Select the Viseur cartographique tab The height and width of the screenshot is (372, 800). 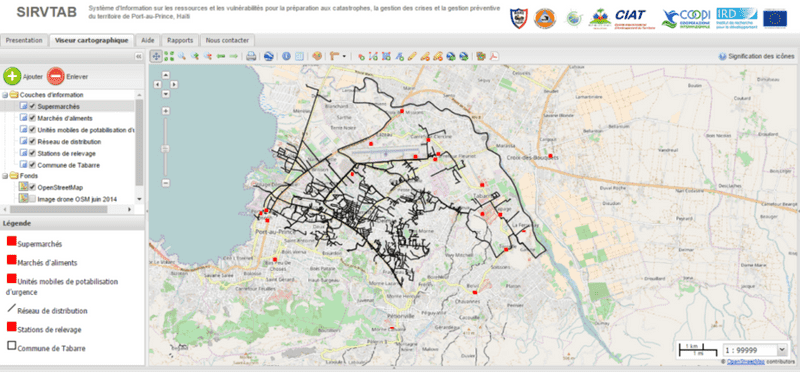tap(92, 40)
